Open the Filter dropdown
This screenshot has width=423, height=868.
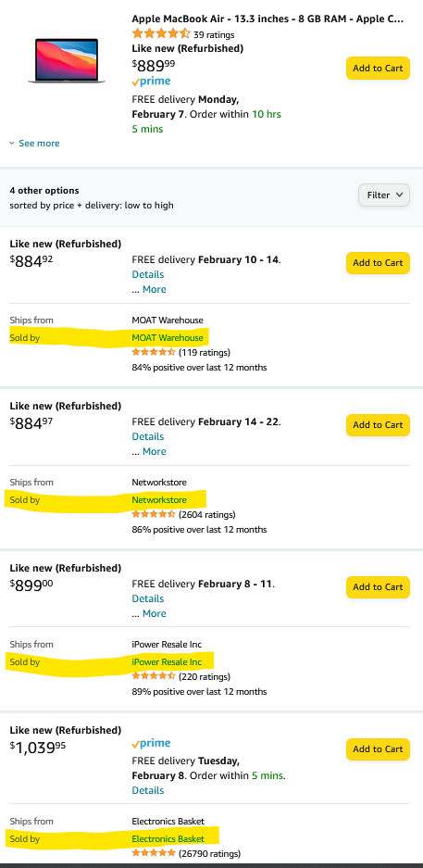point(384,195)
